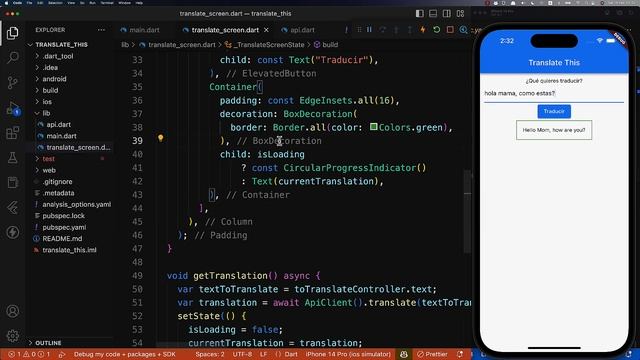Click the errors and warnings status item
This screenshot has width=640, height=360.
[x=29, y=354]
